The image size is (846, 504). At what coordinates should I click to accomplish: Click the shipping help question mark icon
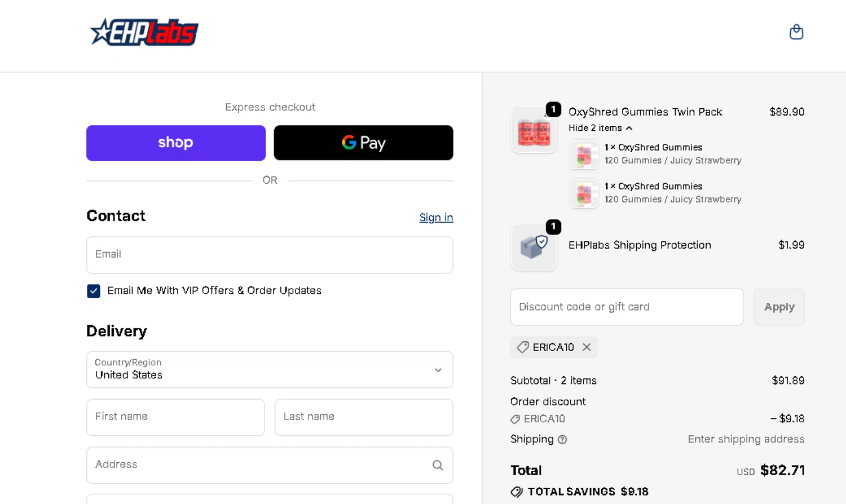tap(562, 440)
